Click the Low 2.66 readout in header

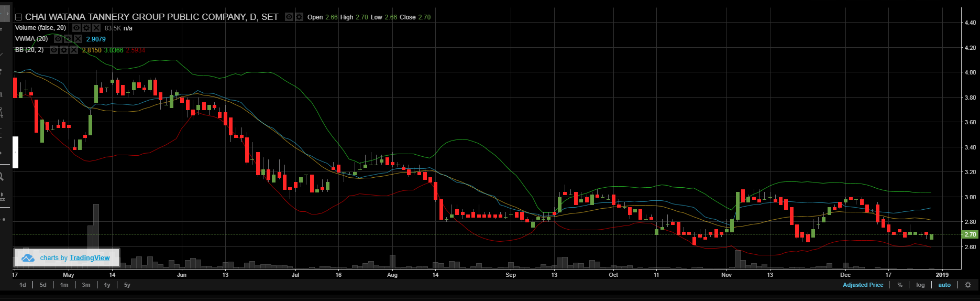click(384, 17)
